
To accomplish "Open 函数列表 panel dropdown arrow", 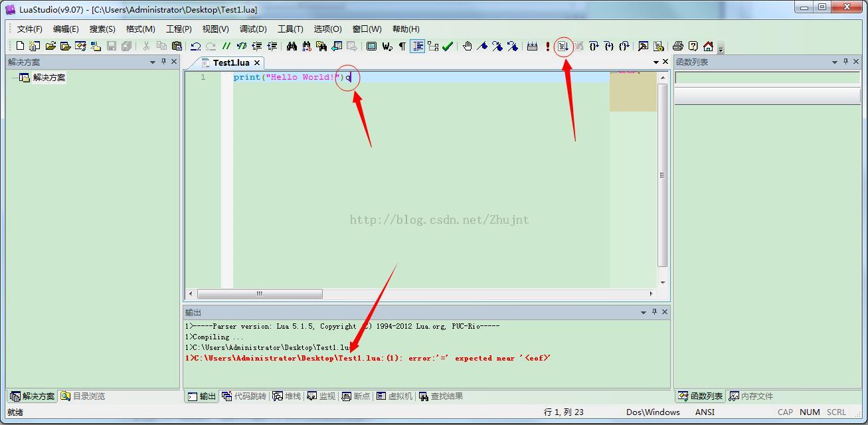I will tap(835, 62).
